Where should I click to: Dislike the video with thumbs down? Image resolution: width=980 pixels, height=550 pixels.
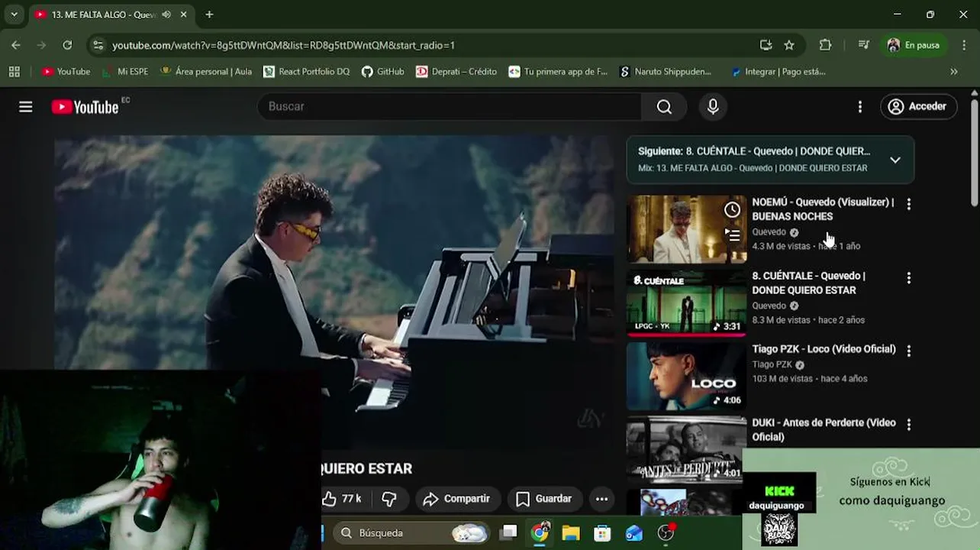tap(389, 499)
